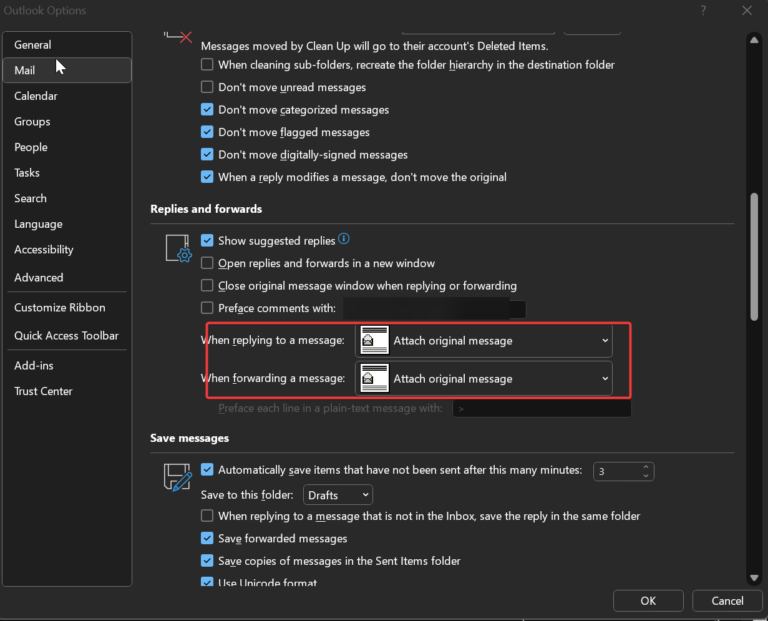Go to Customize Ribbon settings
768x621 pixels.
(x=67, y=308)
